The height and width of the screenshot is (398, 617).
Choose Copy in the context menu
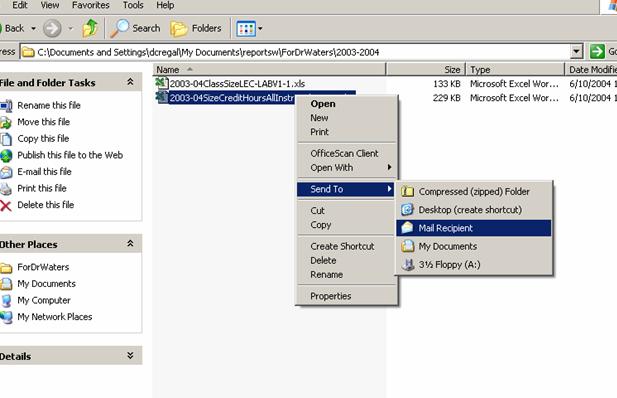click(346, 225)
